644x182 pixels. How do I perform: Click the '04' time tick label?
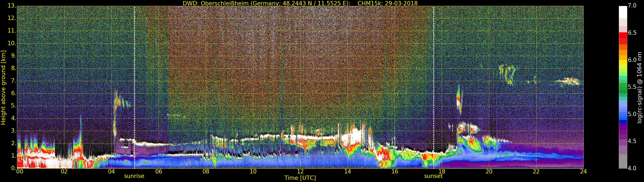tap(111, 172)
